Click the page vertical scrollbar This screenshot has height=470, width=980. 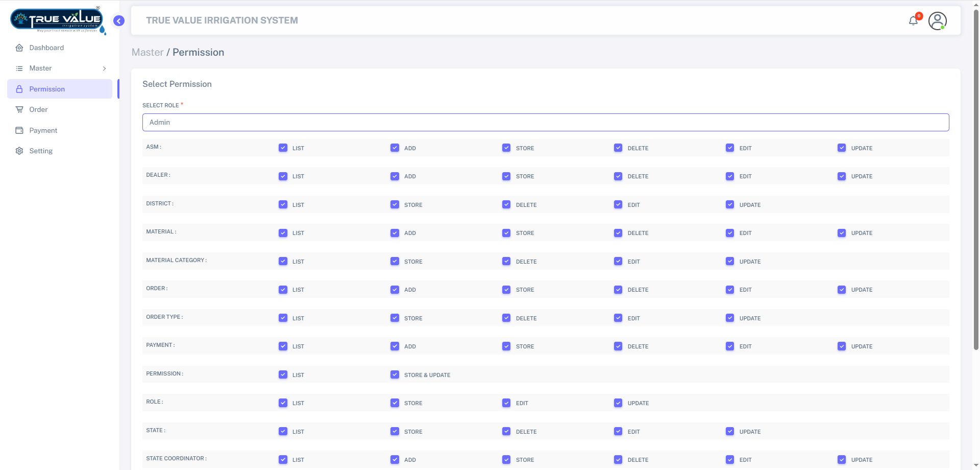coord(976,179)
